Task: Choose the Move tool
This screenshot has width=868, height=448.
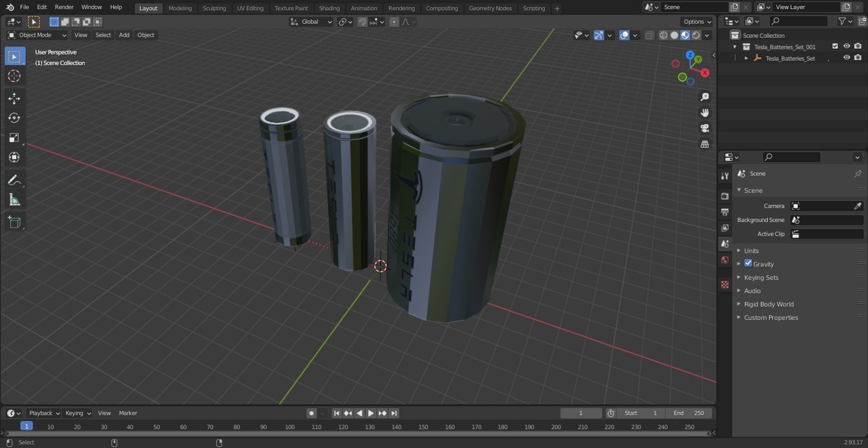Action: coord(14,99)
